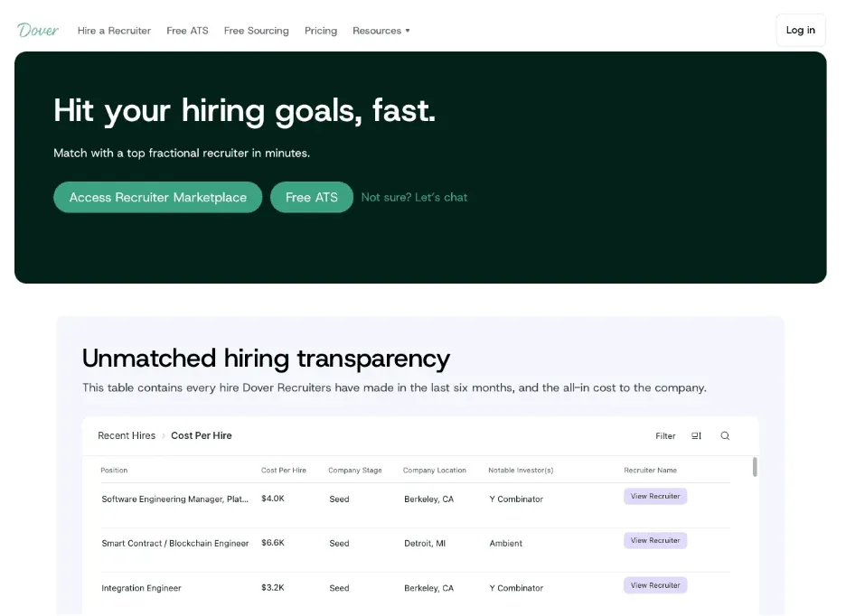Open the table search icon

(725, 436)
